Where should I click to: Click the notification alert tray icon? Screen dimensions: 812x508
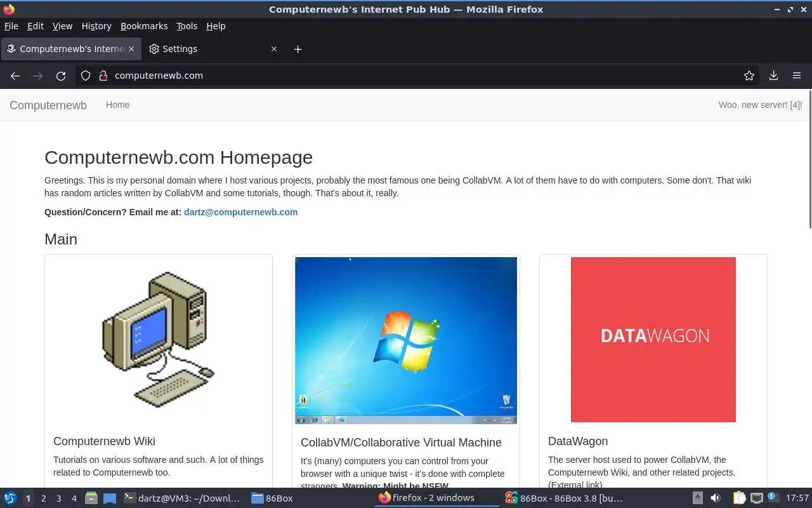tap(773, 497)
